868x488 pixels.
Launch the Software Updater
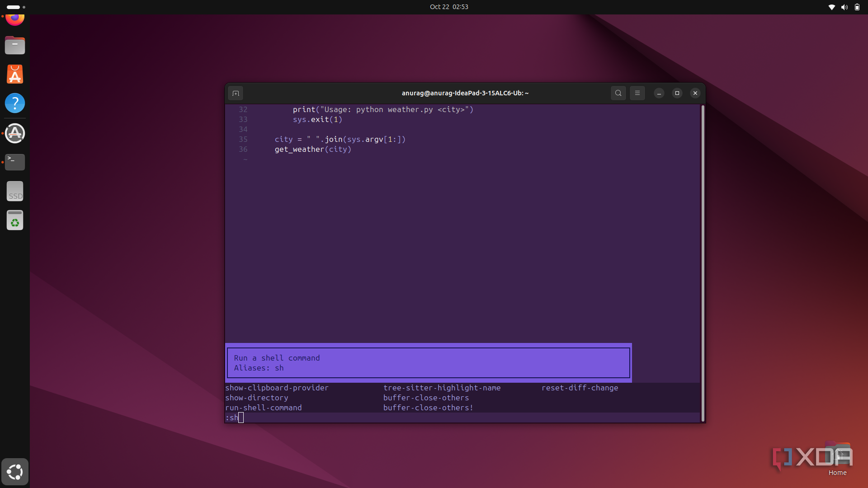[x=15, y=133]
